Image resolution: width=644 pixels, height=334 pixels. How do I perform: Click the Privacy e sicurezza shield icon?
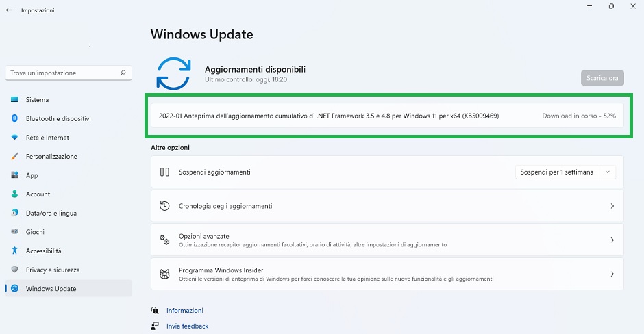pos(15,270)
